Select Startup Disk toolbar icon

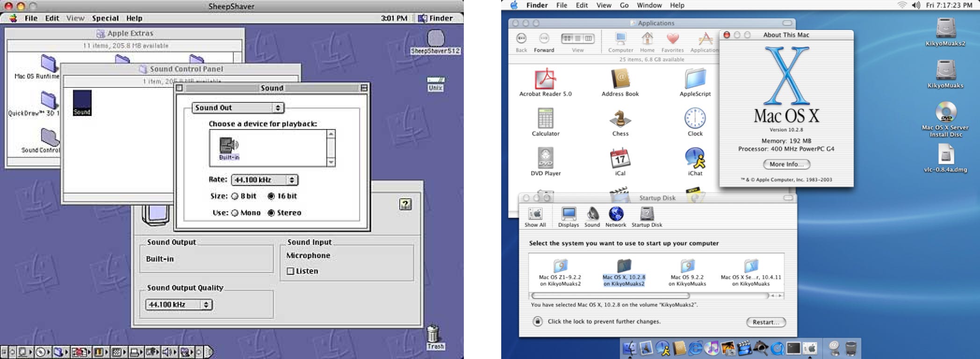(647, 217)
